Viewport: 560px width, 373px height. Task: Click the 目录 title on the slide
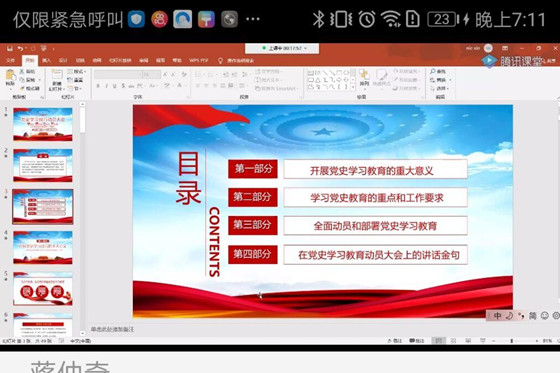pos(188,178)
